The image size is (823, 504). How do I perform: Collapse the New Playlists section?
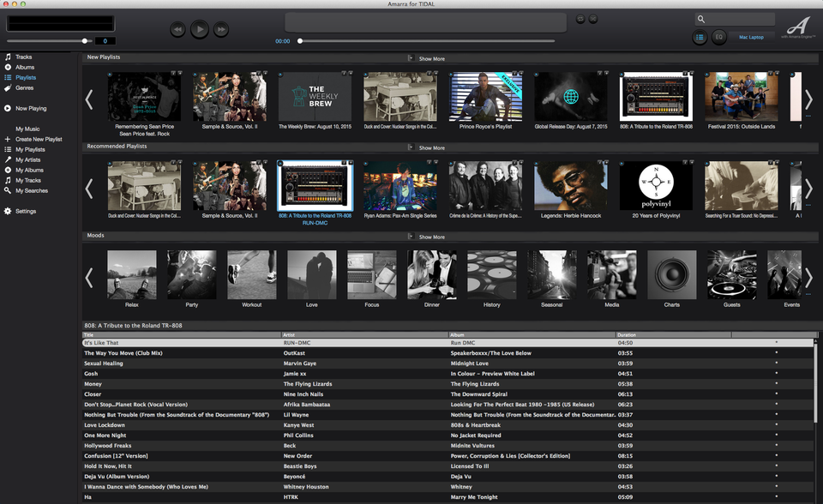410,58
